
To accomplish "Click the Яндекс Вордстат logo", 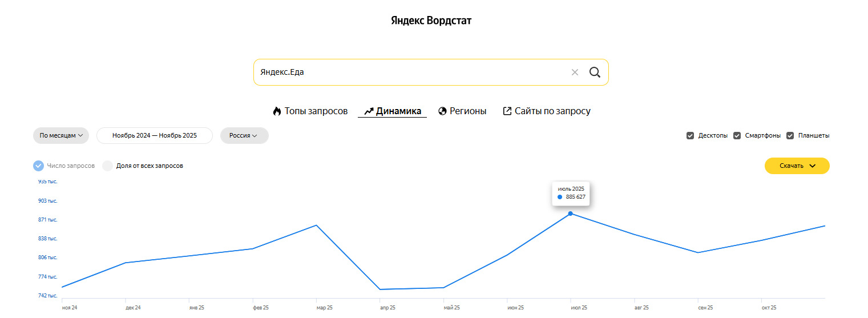I will pyautogui.click(x=431, y=21).
